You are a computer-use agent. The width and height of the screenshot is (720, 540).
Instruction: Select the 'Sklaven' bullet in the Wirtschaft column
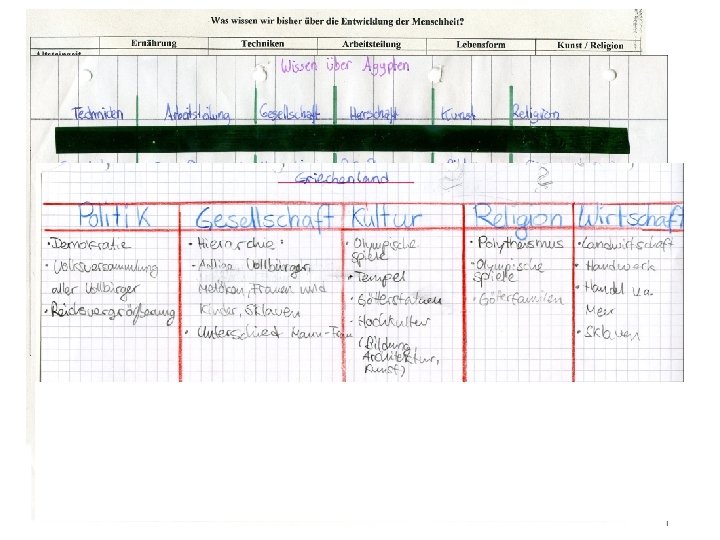pyautogui.click(x=609, y=333)
